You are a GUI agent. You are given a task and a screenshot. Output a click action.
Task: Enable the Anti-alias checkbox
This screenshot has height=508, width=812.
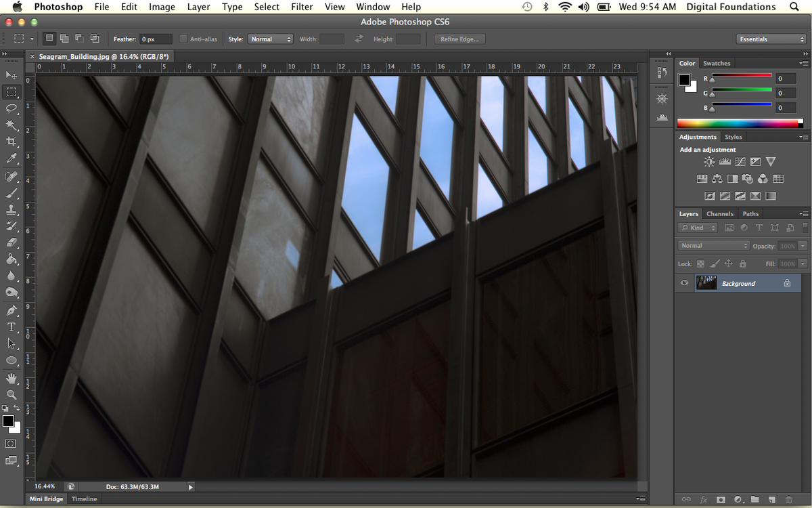[183, 39]
